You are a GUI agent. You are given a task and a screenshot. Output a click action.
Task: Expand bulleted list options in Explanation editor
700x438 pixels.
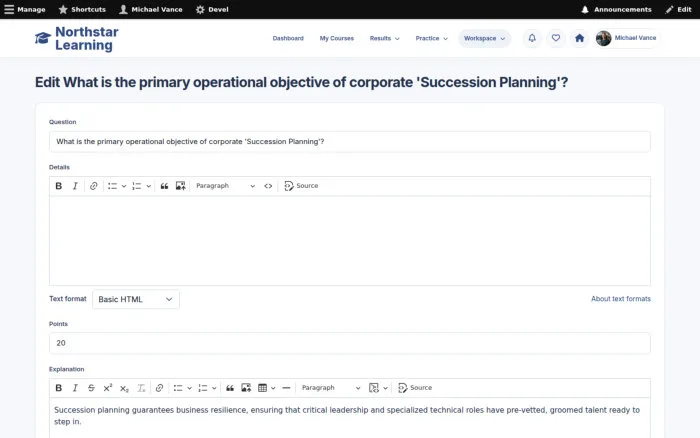coord(189,388)
